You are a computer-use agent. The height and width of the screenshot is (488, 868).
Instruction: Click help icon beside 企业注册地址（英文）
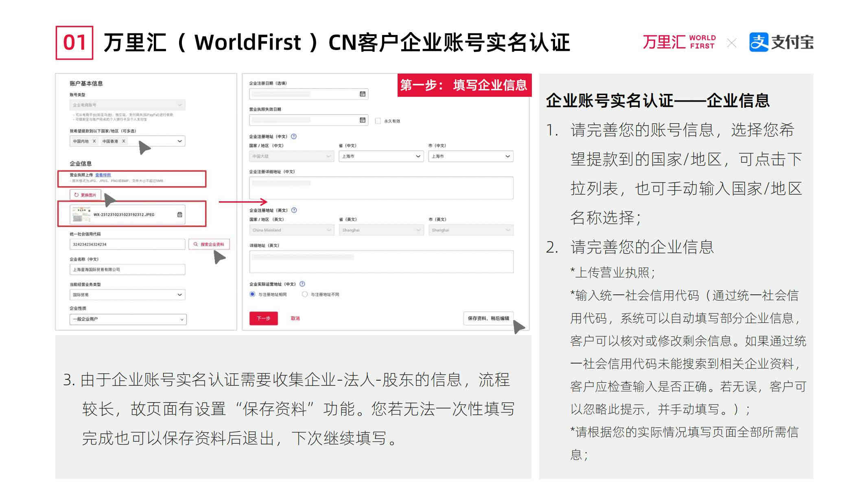tap(294, 210)
